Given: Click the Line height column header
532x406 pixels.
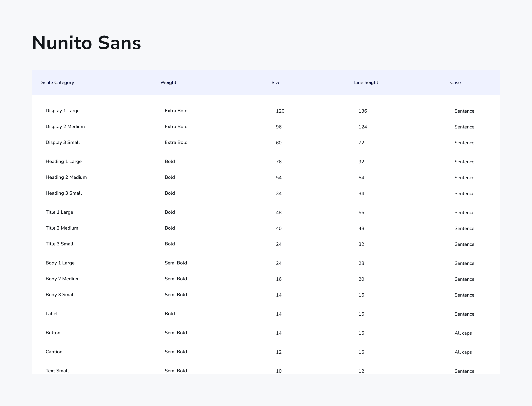Looking at the screenshot, I should click(366, 82).
